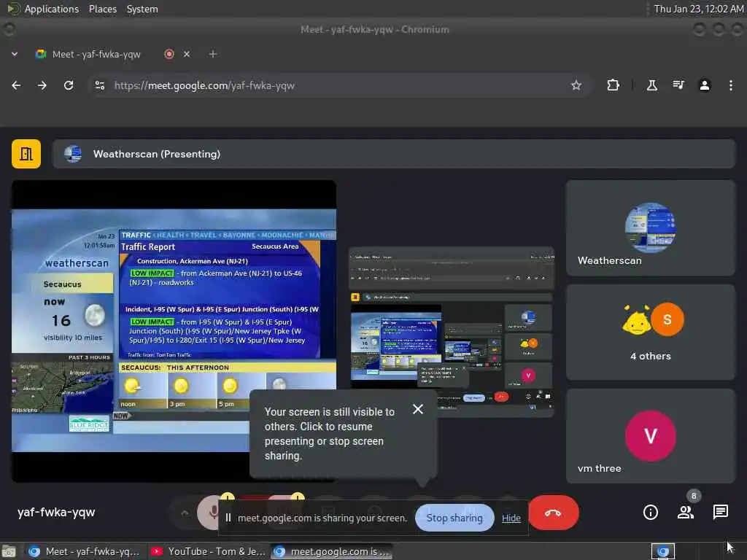Click the yellow companion mode icon
The image size is (747, 560).
click(x=26, y=154)
